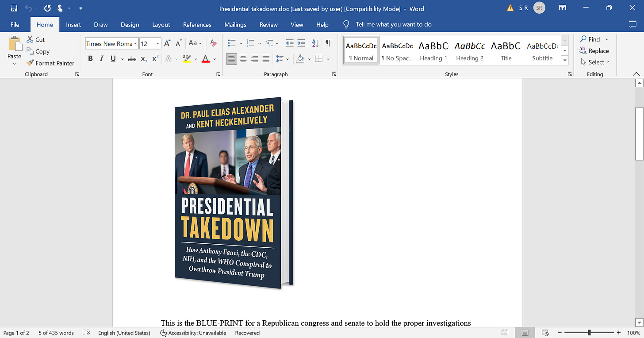Switch to the References tab
This screenshot has height=338, width=644.
(197, 25)
